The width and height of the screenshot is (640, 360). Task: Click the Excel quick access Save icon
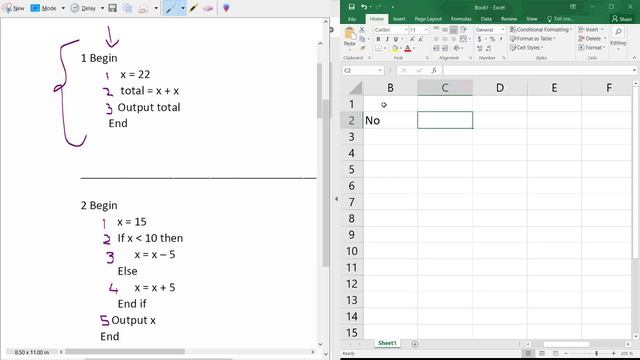(351, 7)
